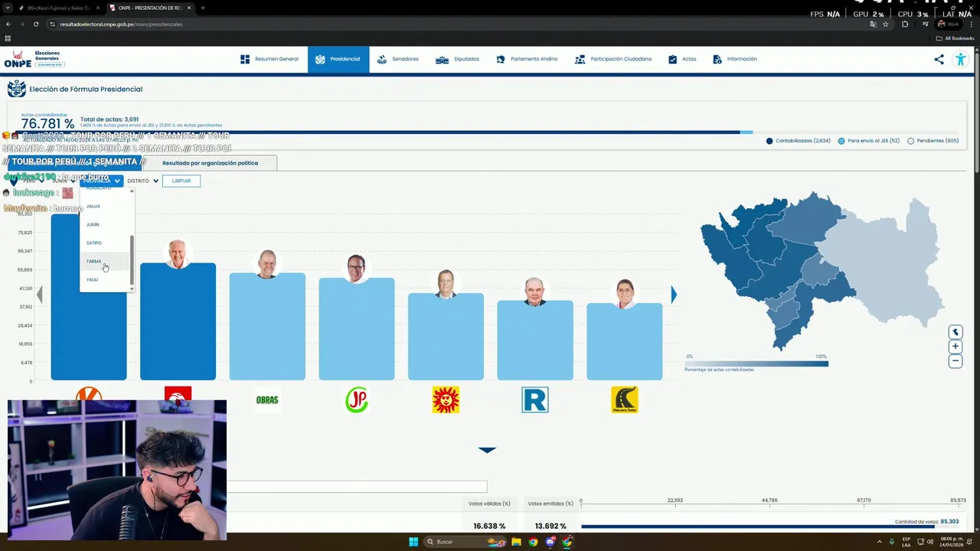The height and width of the screenshot is (551, 980).
Task: Click the bookmark star icon
Action: click(x=886, y=24)
